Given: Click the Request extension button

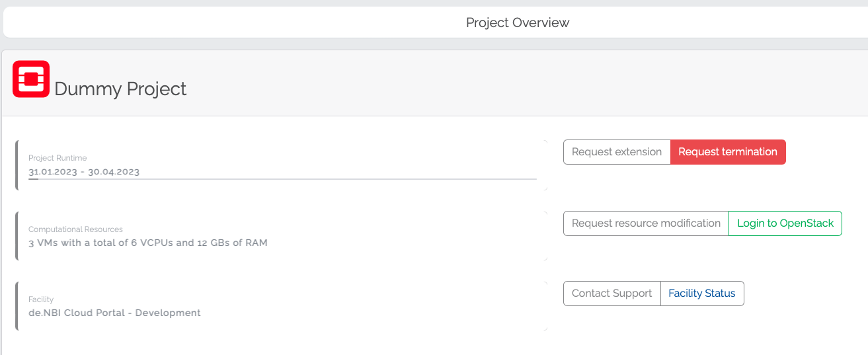Looking at the screenshot, I should (617, 152).
